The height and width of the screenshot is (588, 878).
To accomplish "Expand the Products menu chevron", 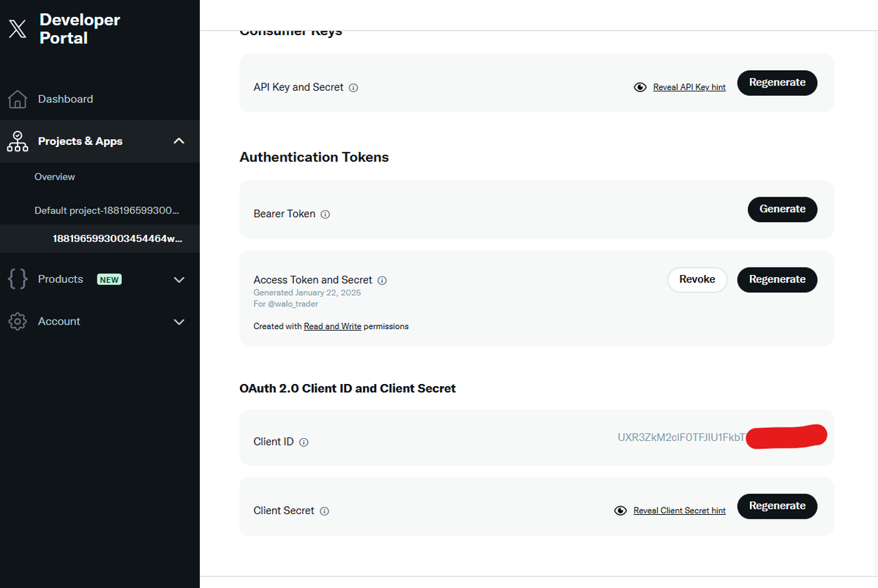I will [x=179, y=279].
